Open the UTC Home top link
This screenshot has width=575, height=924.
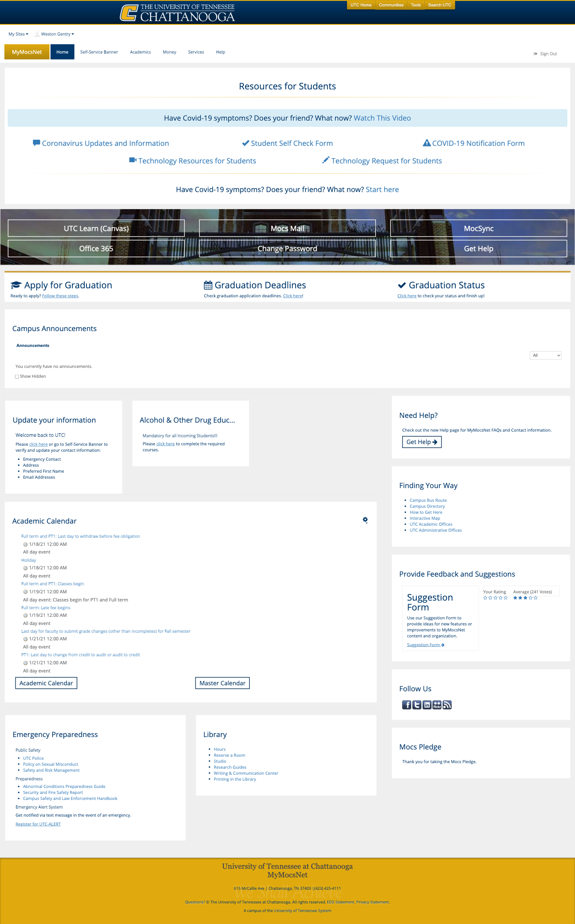[361, 5]
